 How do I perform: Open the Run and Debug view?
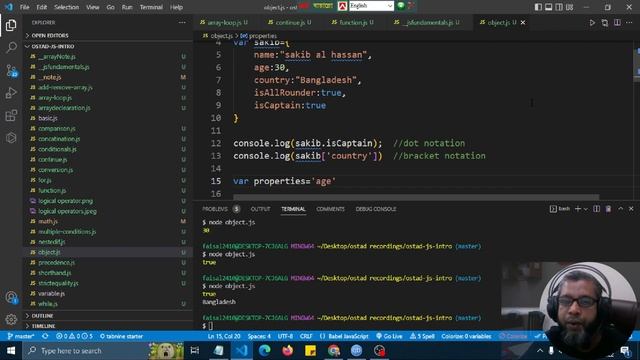click(x=11, y=93)
